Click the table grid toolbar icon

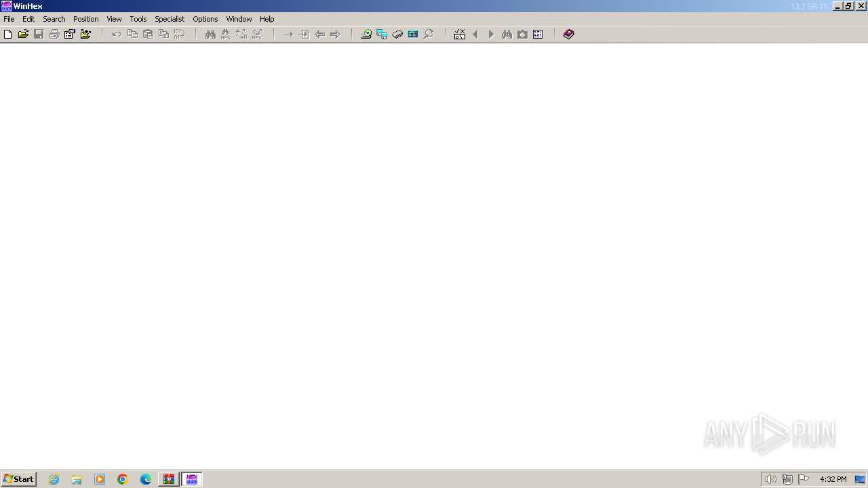pos(538,34)
